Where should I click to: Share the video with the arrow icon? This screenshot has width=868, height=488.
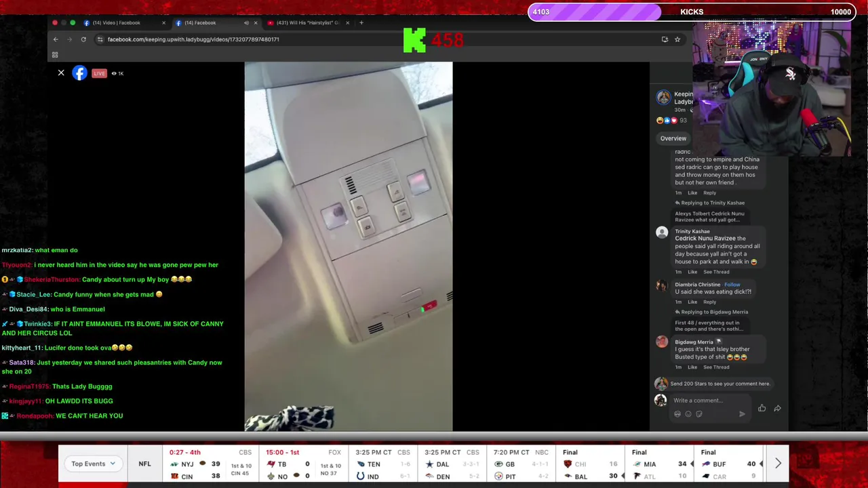point(777,408)
